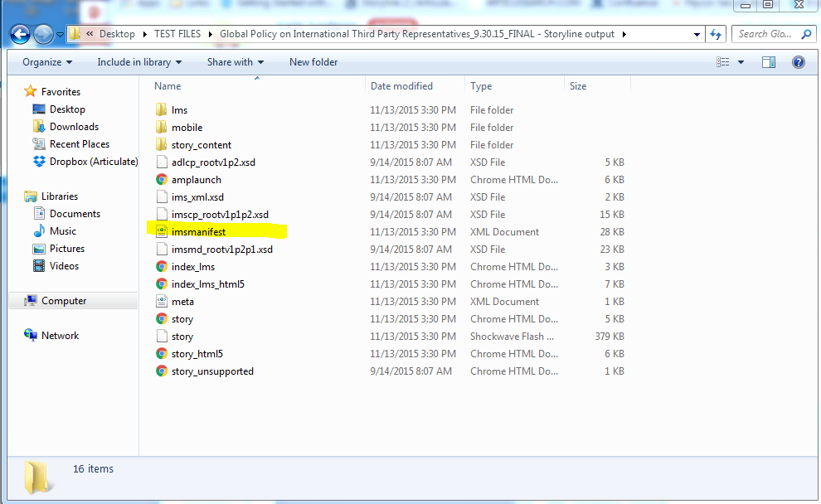Screen dimensions: 821x504
Task: Click the Chrome icon beside story_html5
Action: (x=161, y=353)
